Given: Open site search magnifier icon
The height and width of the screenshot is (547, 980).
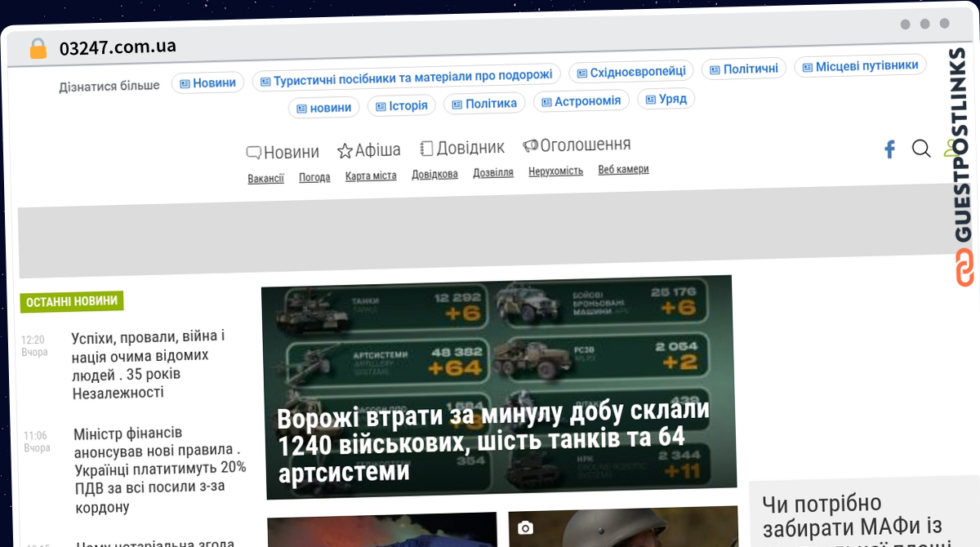Looking at the screenshot, I should coord(920,149).
